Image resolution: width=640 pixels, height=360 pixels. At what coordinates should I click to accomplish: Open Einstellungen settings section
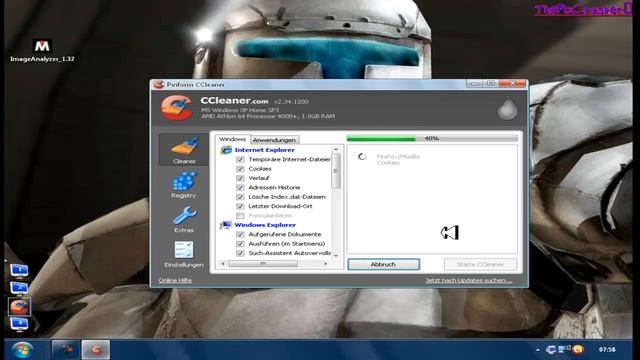click(x=184, y=254)
